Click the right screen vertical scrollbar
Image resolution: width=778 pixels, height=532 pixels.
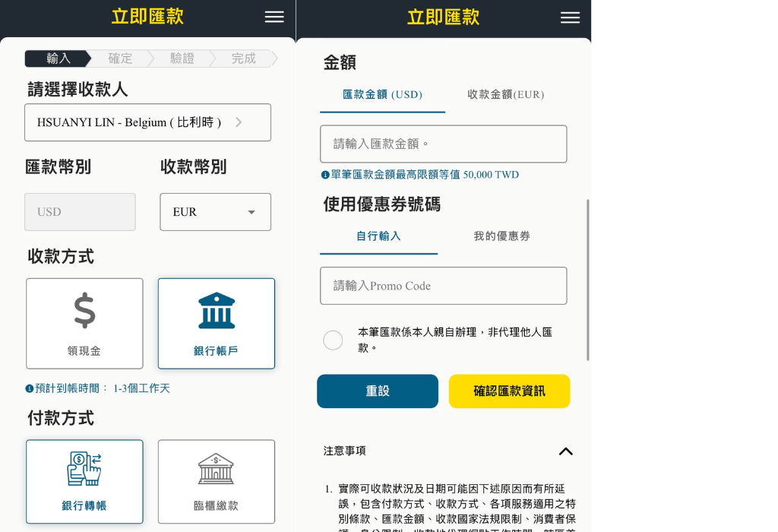pos(588,280)
